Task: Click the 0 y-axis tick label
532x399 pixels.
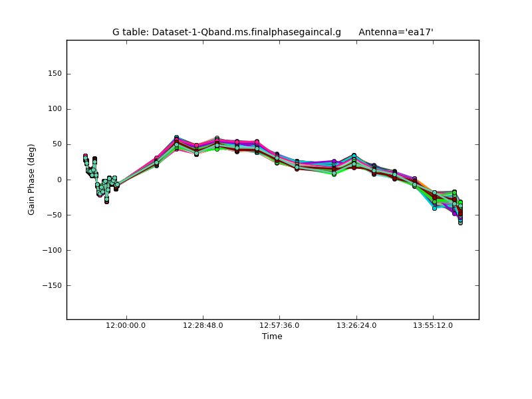Action: pos(59,180)
